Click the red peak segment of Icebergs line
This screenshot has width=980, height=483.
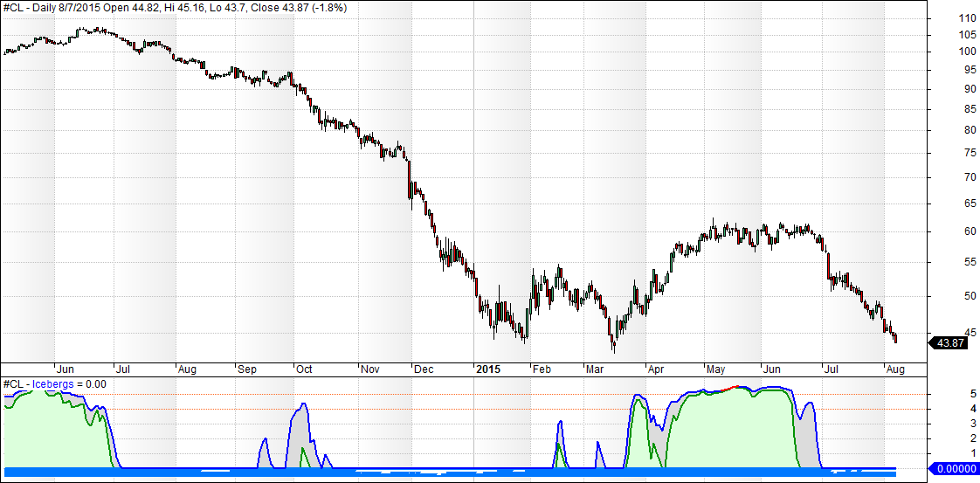(735, 386)
